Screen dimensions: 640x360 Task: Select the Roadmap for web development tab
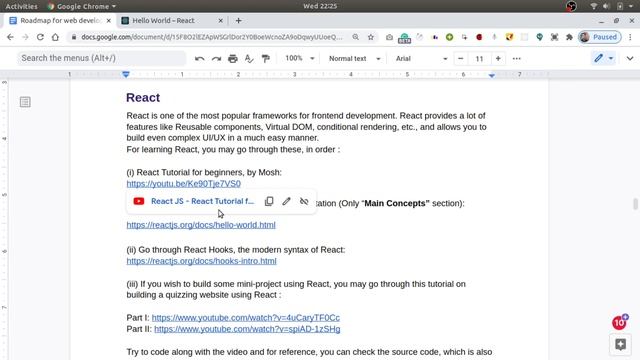point(59,20)
